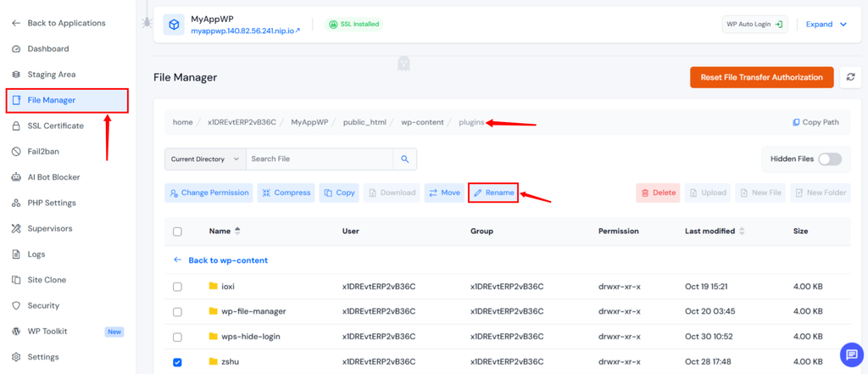Click the WP Auto Login button
The width and height of the screenshot is (868, 374).
pyautogui.click(x=755, y=25)
